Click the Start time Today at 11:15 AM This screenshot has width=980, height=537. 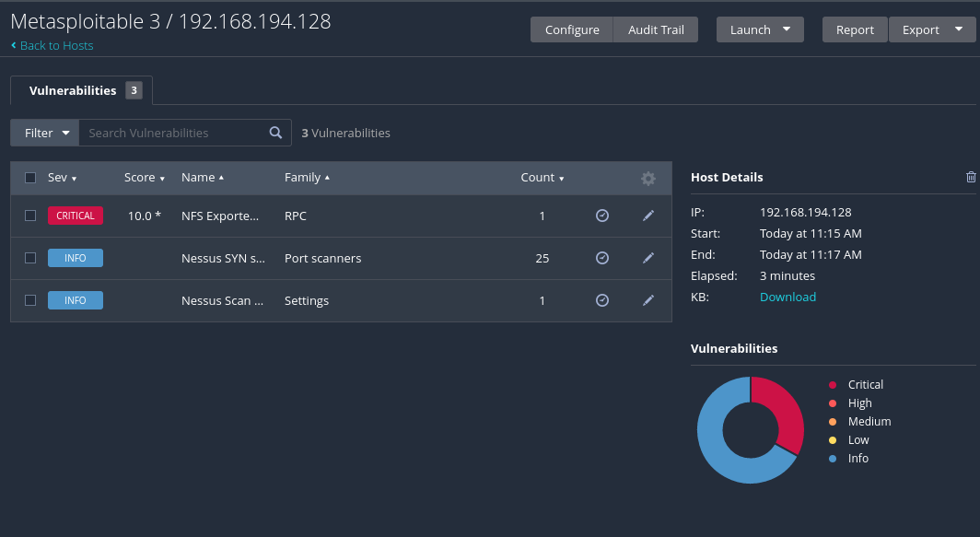coord(811,233)
